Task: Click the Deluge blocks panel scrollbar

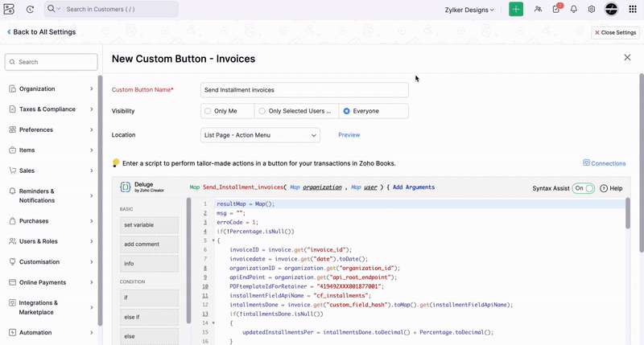Action: pos(189,261)
